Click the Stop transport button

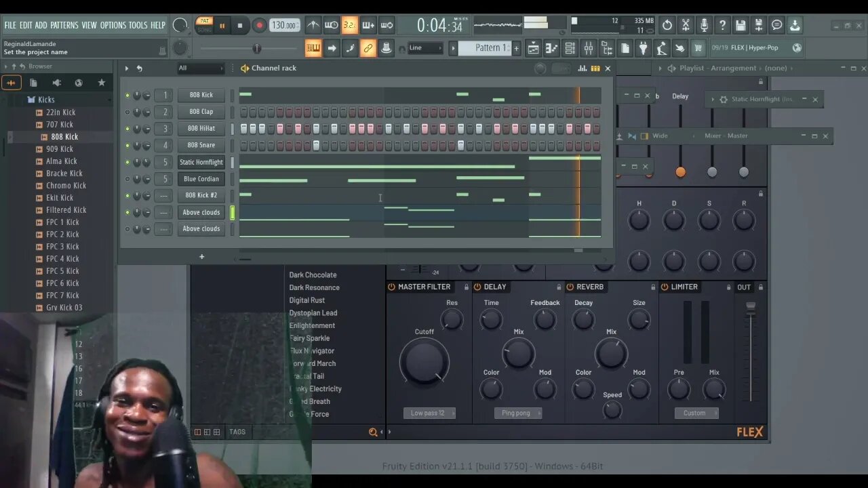point(239,26)
